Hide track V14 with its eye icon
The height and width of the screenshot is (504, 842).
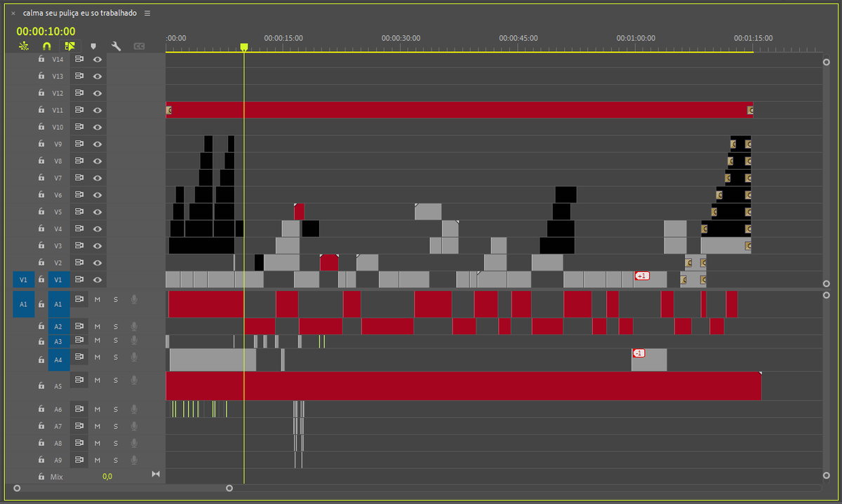98,59
